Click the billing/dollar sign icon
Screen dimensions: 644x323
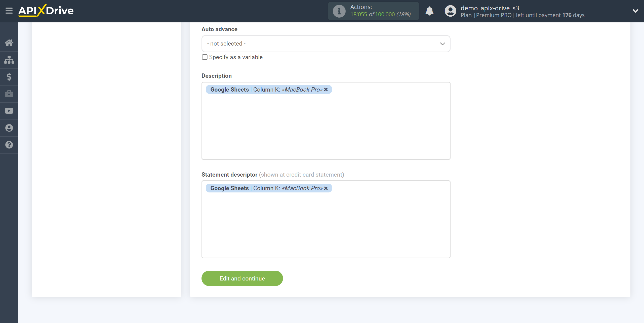pos(9,77)
